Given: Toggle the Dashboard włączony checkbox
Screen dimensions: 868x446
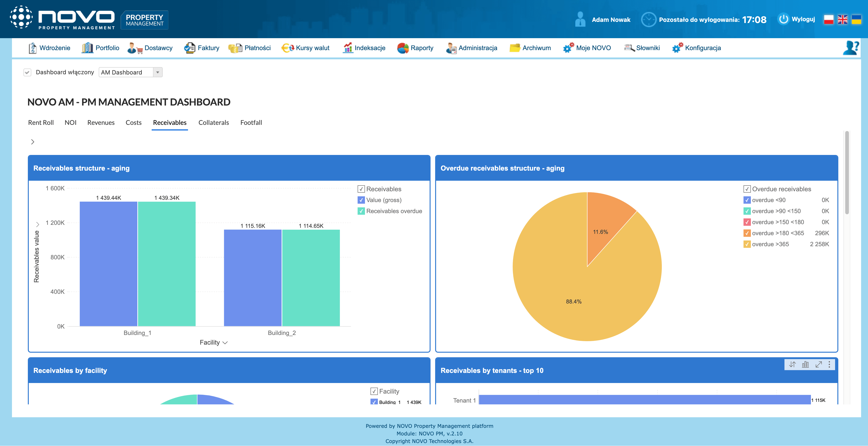Looking at the screenshot, I should [x=27, y=72].
